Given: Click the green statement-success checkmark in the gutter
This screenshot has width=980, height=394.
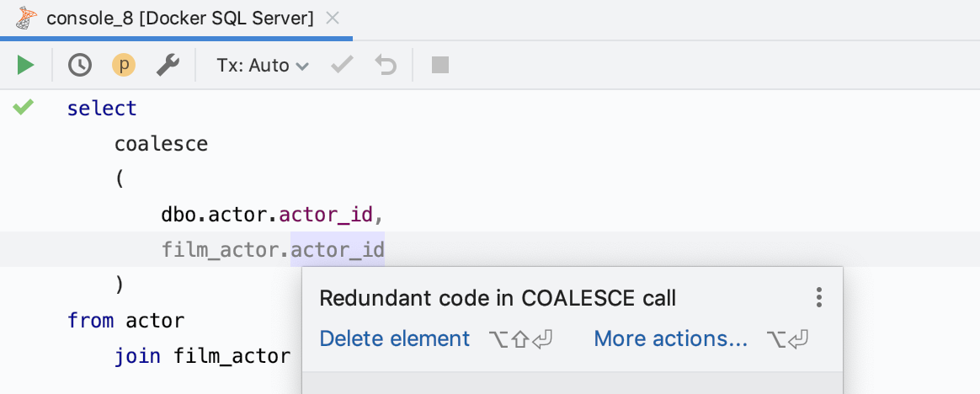Looking at the screenshot, I should tap(23, 107).
